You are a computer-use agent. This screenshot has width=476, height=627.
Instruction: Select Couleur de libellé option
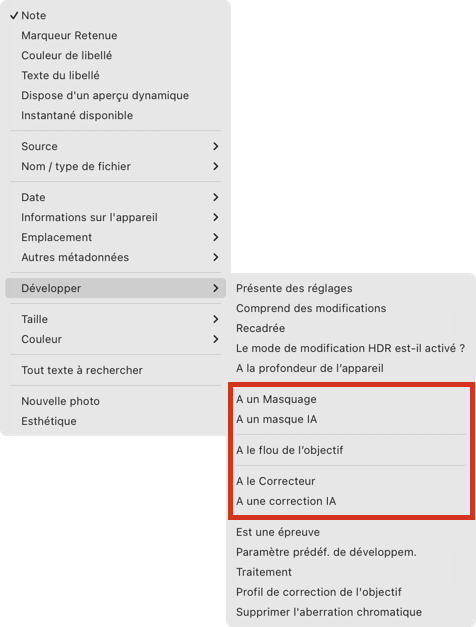click(115, 56)
